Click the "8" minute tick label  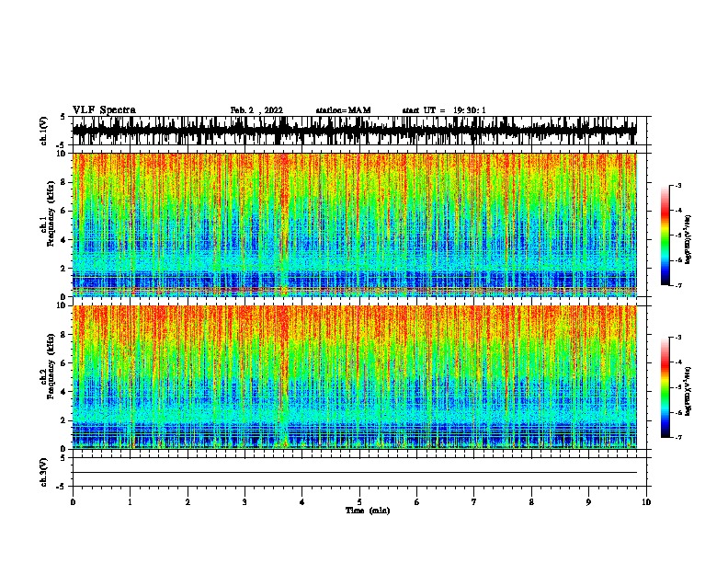[531, 502]
